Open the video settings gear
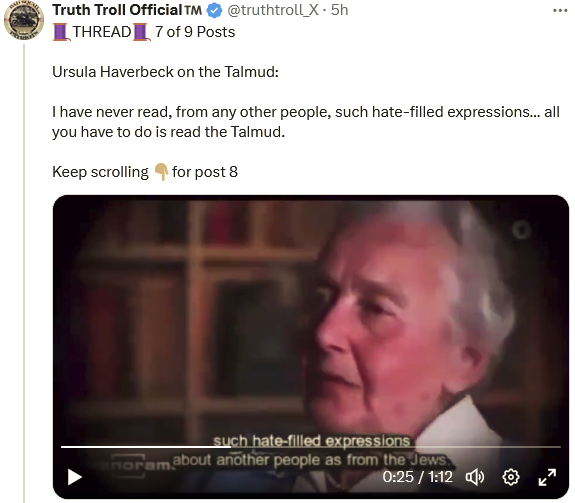The width and height of the screenshot is (575, 503). coord(511,477)
